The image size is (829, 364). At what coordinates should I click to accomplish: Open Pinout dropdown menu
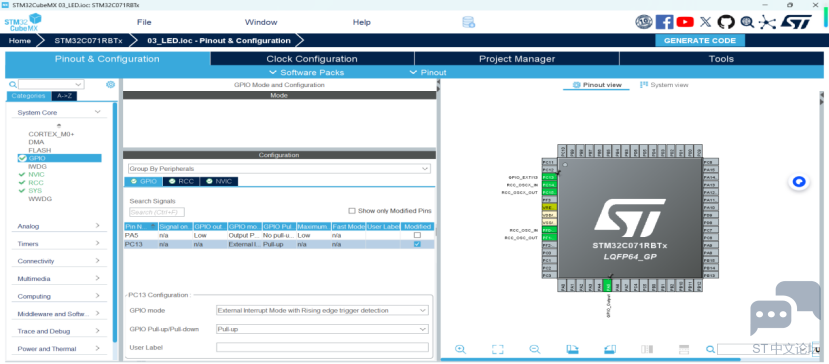[428, 72]
